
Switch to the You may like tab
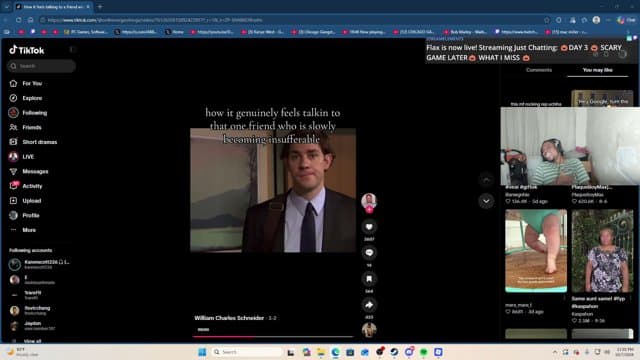coord(598,70)
